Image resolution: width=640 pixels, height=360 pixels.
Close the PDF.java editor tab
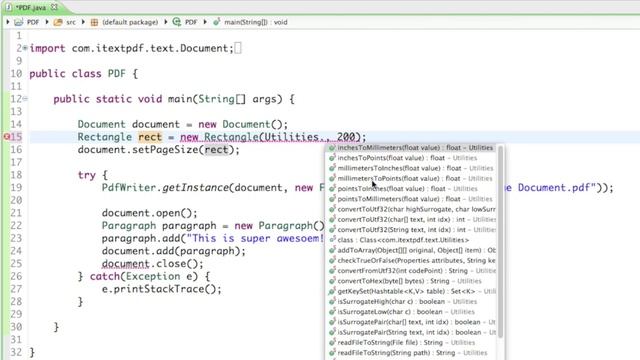click(x=54, y=7)
